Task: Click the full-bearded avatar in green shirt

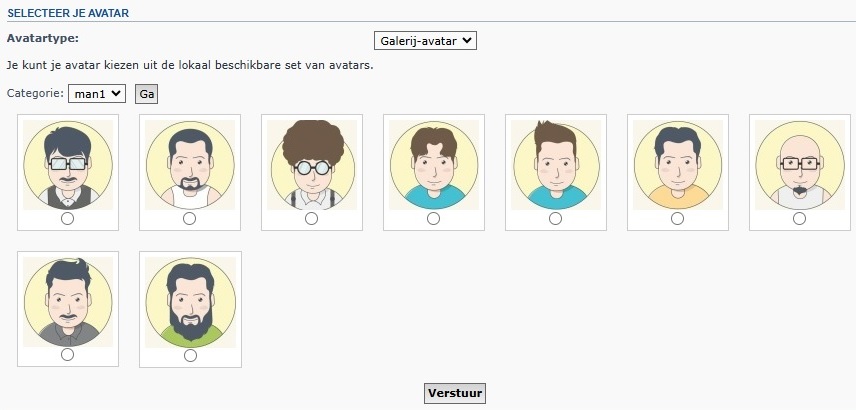Action: [191, 302]
